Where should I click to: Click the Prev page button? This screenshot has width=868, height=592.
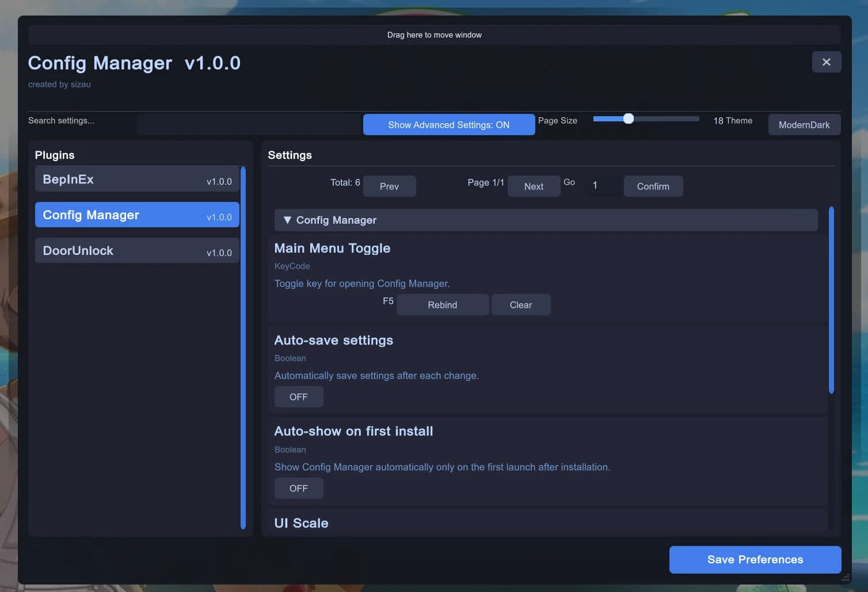click(x=389, y=186)
